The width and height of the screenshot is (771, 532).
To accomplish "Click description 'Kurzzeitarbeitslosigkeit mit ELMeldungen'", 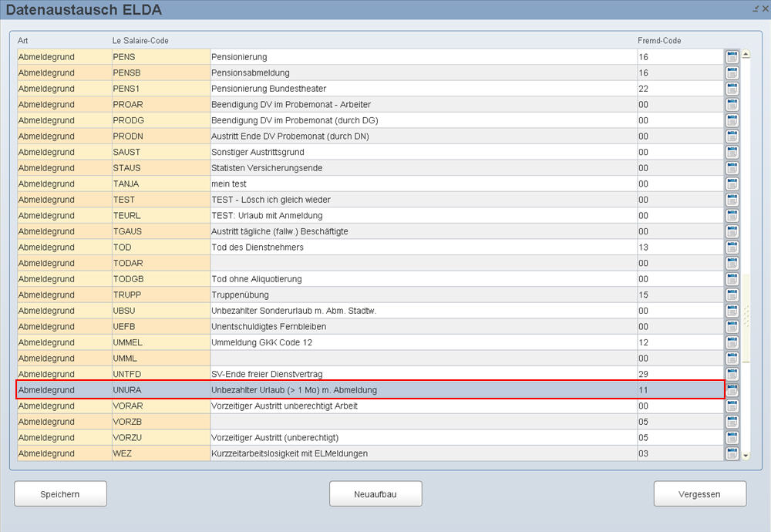I will point(424,453).
